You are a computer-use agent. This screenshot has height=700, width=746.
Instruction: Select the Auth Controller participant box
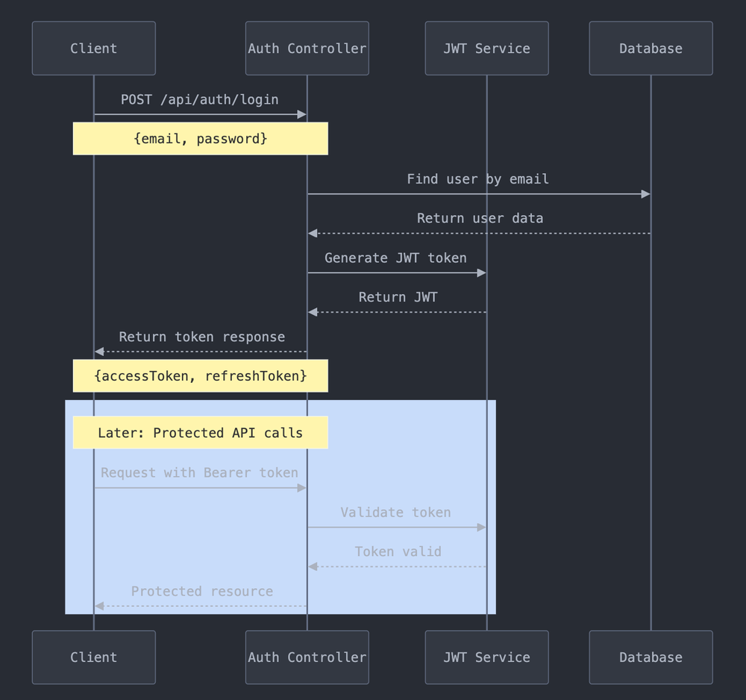tap(307, 48)
